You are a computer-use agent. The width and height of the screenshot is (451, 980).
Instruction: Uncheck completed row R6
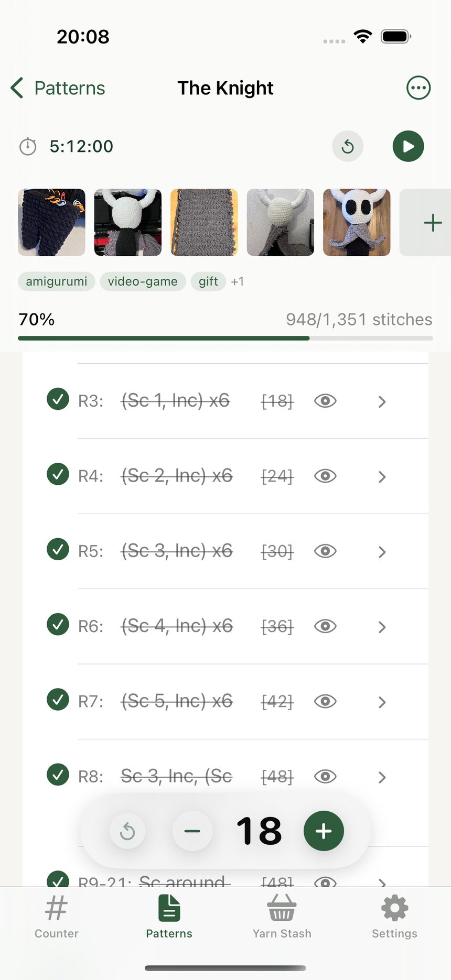pyautogui.click(x=58, y=625)
